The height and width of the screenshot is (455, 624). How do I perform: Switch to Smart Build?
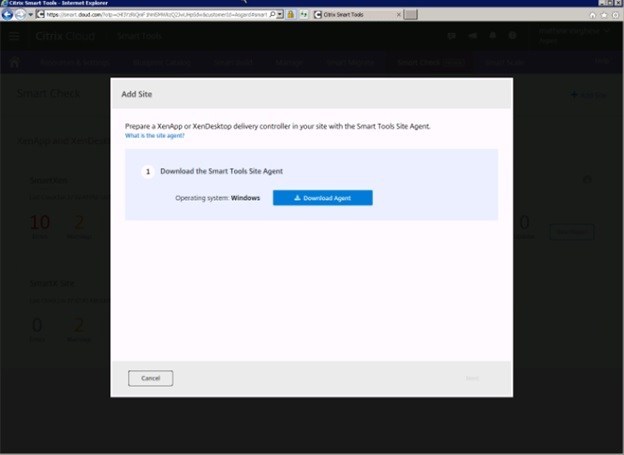[233, 62]
